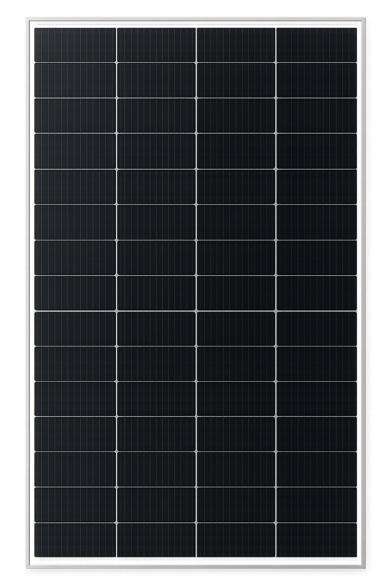This screenshot has height=588, width=392.
Task: Click eighth row cell in third column
Action: pos(236,293)
